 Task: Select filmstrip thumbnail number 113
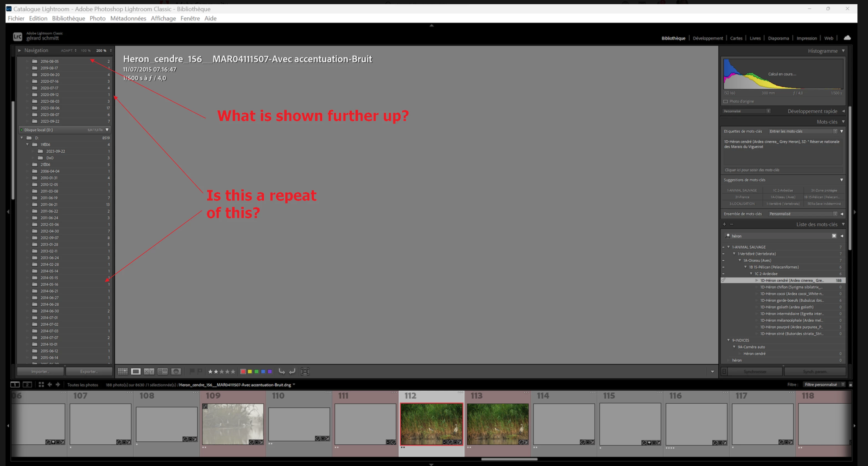(x=497, y=424)
